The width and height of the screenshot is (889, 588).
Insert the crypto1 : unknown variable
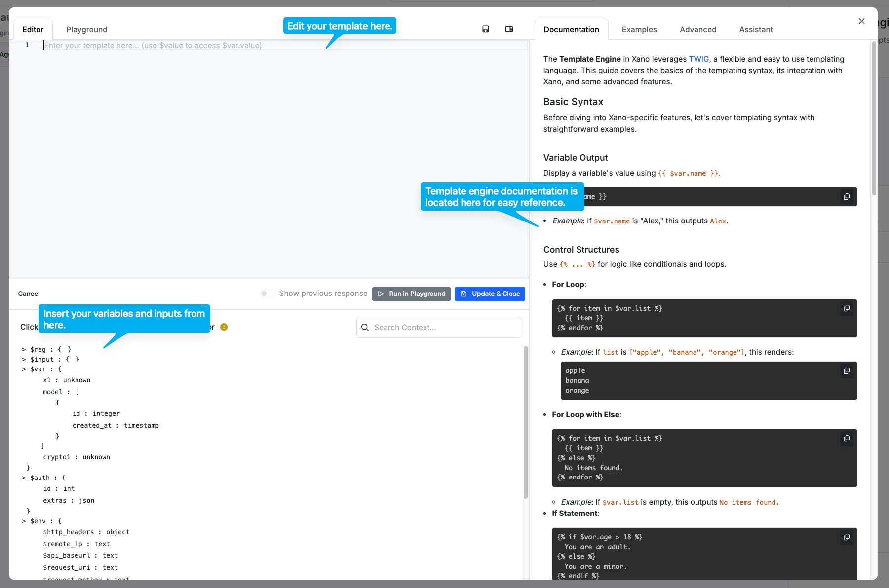77,457
